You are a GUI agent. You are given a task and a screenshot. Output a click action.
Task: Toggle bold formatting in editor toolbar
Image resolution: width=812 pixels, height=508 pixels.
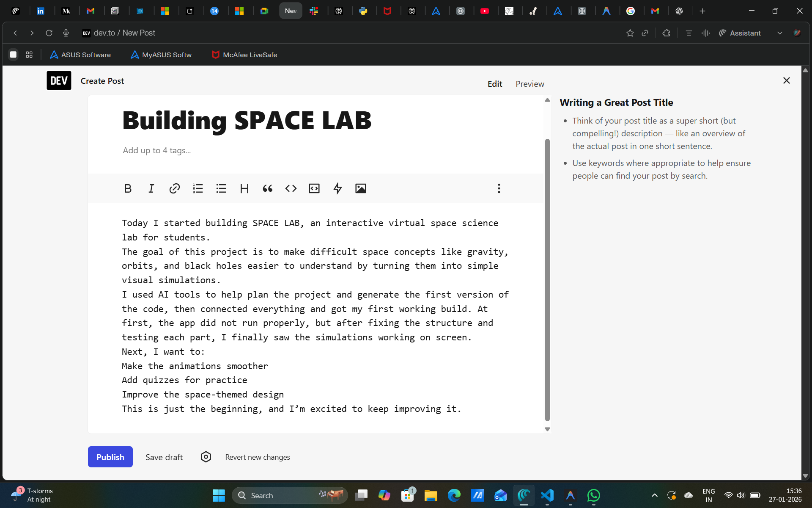click(x=128, y=188)
